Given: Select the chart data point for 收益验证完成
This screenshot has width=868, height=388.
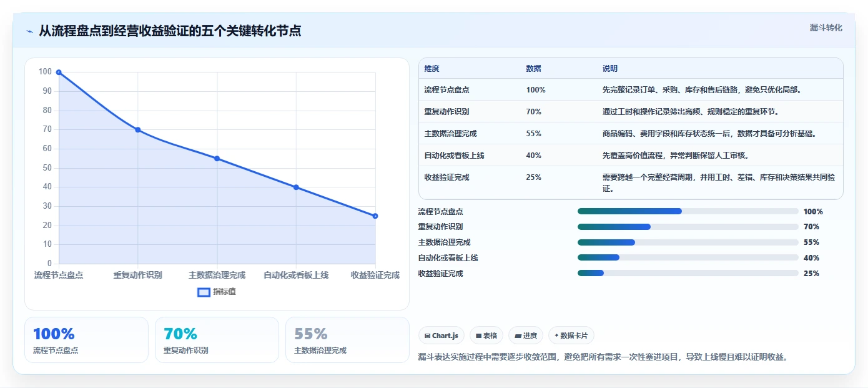Looking at the screenshot, I should click(375, 216).
